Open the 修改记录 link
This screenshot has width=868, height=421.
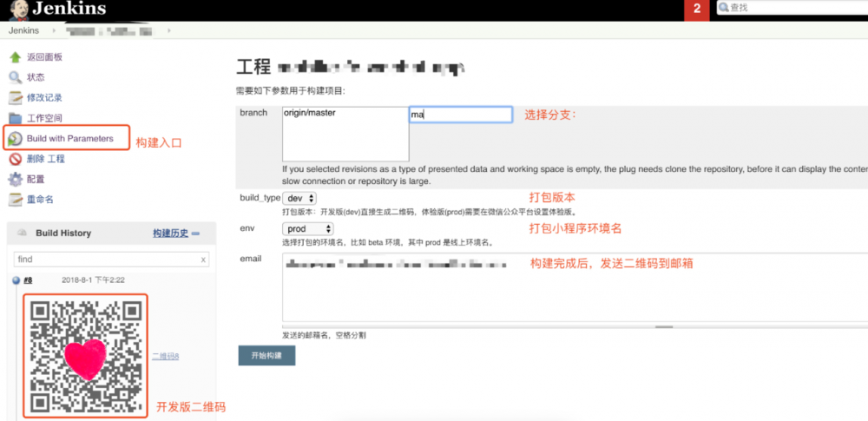pyautogui.click(x=44, y=97)
